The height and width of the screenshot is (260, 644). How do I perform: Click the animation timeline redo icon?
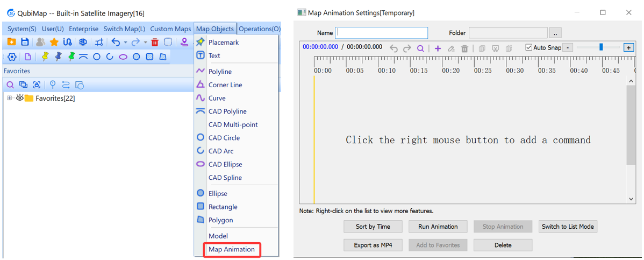(x=407, y=48)
